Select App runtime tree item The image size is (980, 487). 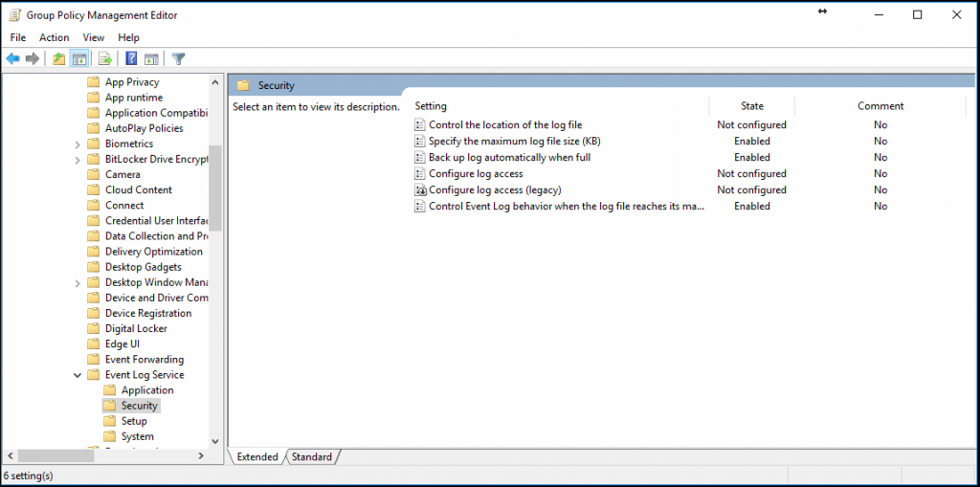pyautogui.click(x=134, y=98)
